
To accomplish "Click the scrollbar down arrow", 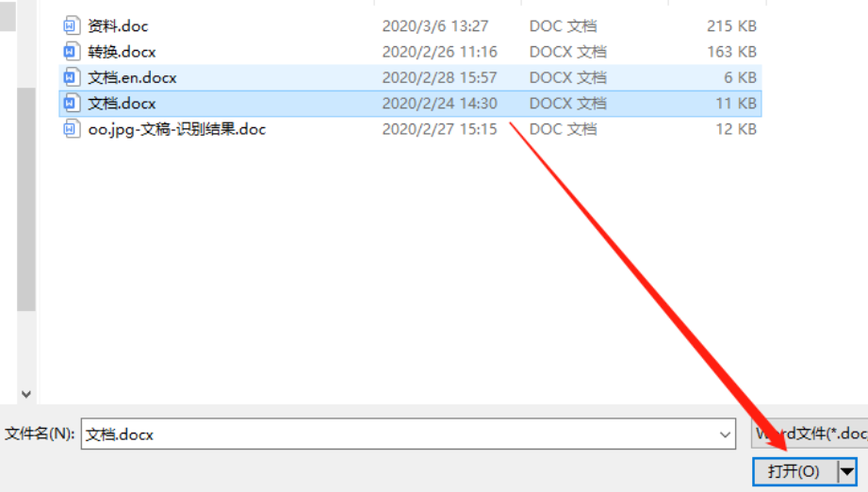I will click(x=26, y=394).
